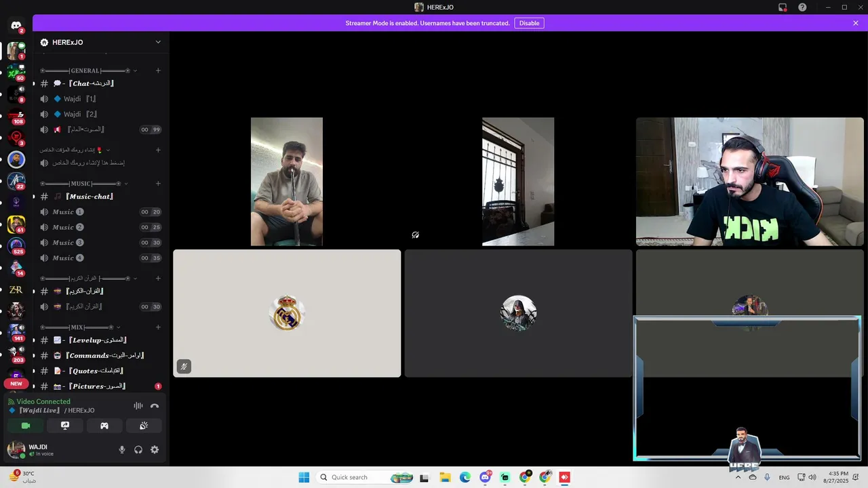
Task: Focus the Real Madrid avatar participant tile
Action: [x=287, y=313]
